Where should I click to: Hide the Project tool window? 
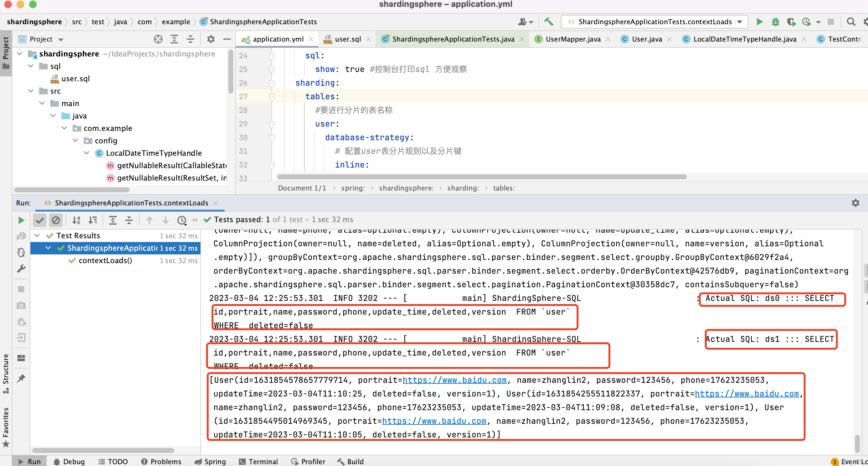pos(227,39)
